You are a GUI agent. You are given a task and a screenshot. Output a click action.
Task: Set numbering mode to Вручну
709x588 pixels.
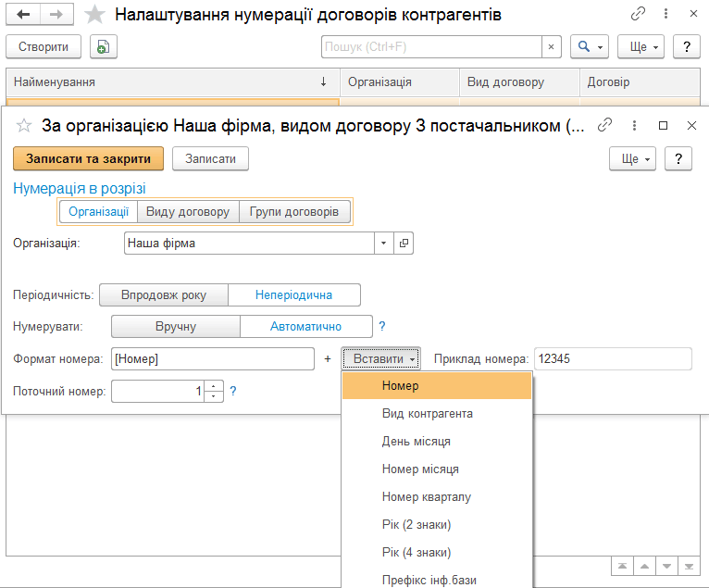[x=176, y=326]
